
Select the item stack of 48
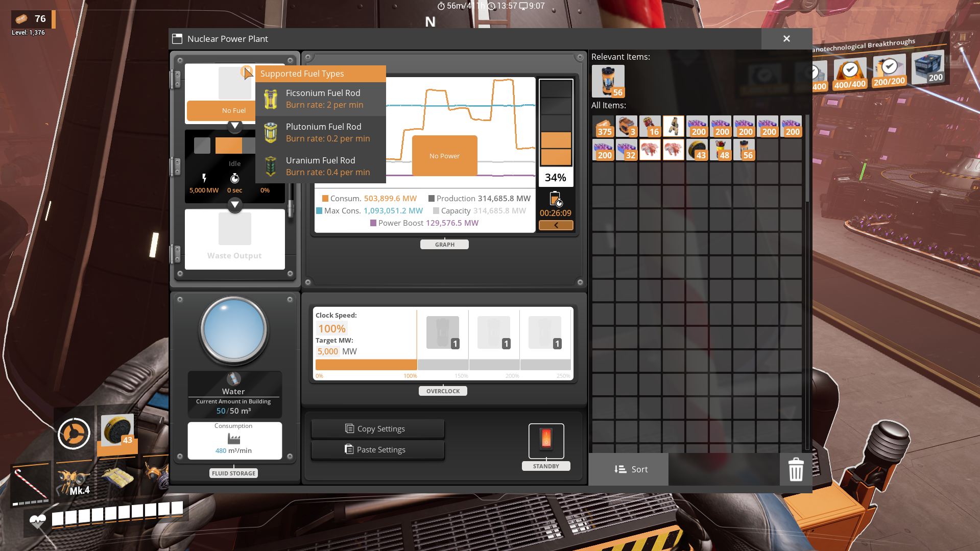pyautogui.click(x=721, y=150)
